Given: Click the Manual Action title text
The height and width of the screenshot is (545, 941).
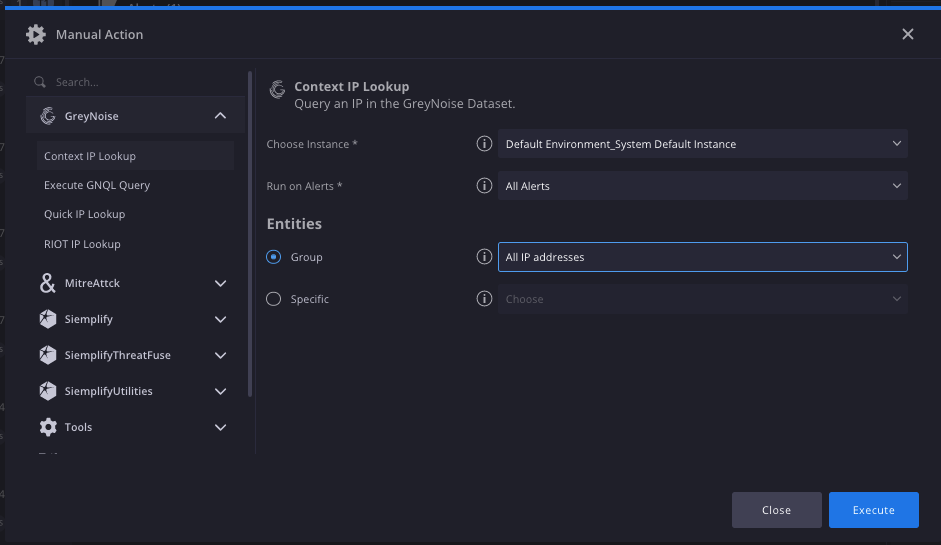Looking at the screenshot, I should click(100, 35).
